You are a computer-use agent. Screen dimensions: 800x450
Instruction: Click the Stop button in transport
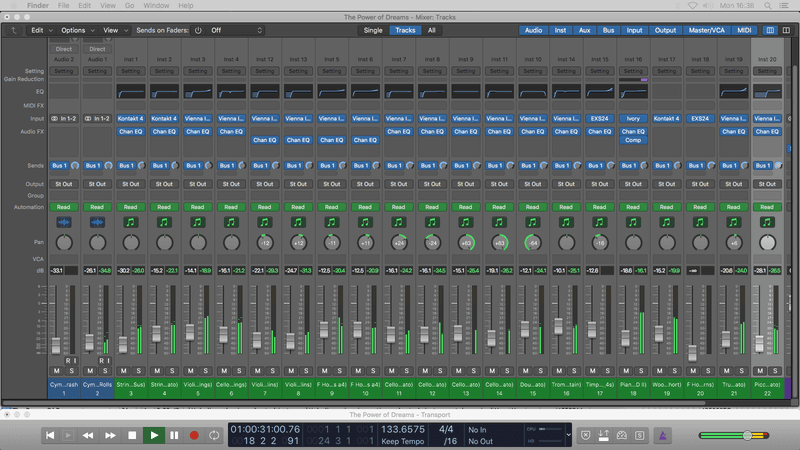click(x=132, y=435)
